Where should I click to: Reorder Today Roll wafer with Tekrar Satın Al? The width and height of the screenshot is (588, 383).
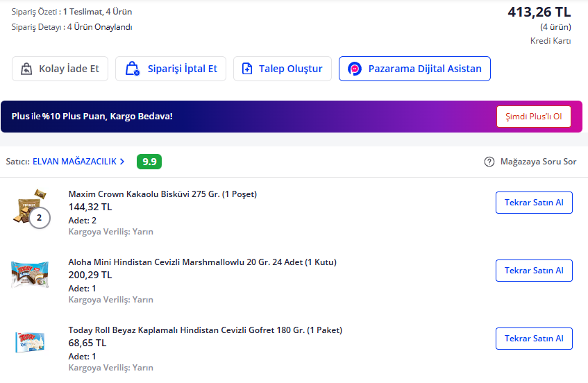tap(533, 339)
